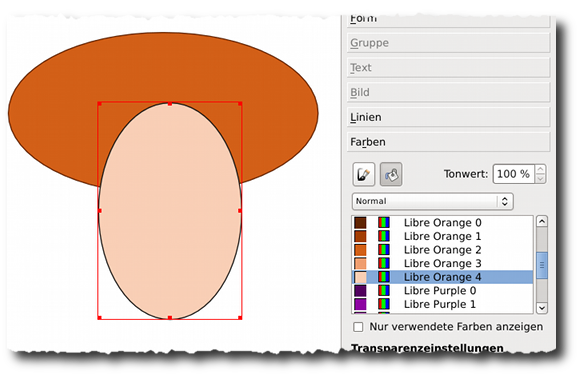Viewport: 579px width, 378px height.
Task: Select the Libre Orange 3 list row
Action: (442, 263)
